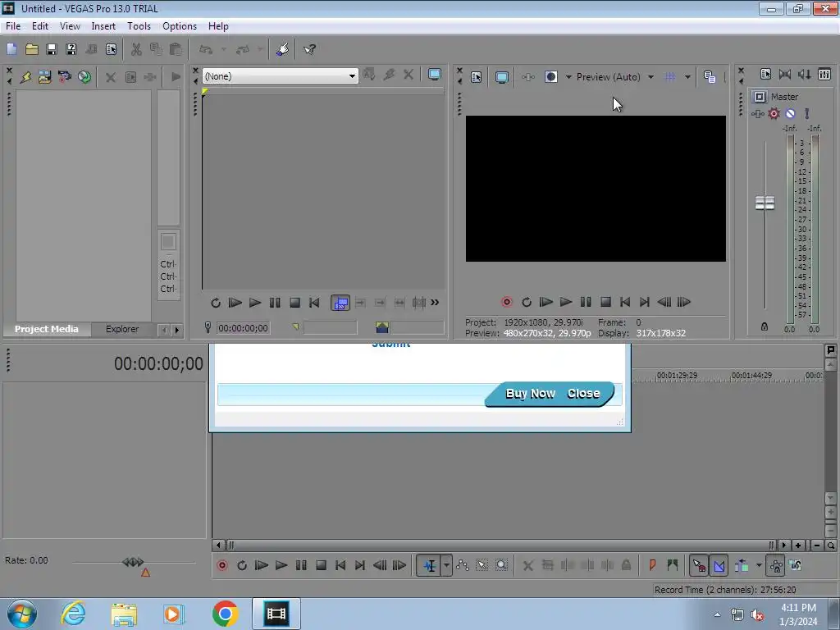The height and width of the screenshot is (630, 840).
Task: Open the (None) media dropdown in trimmer
Action: click(x=281, y=76)
